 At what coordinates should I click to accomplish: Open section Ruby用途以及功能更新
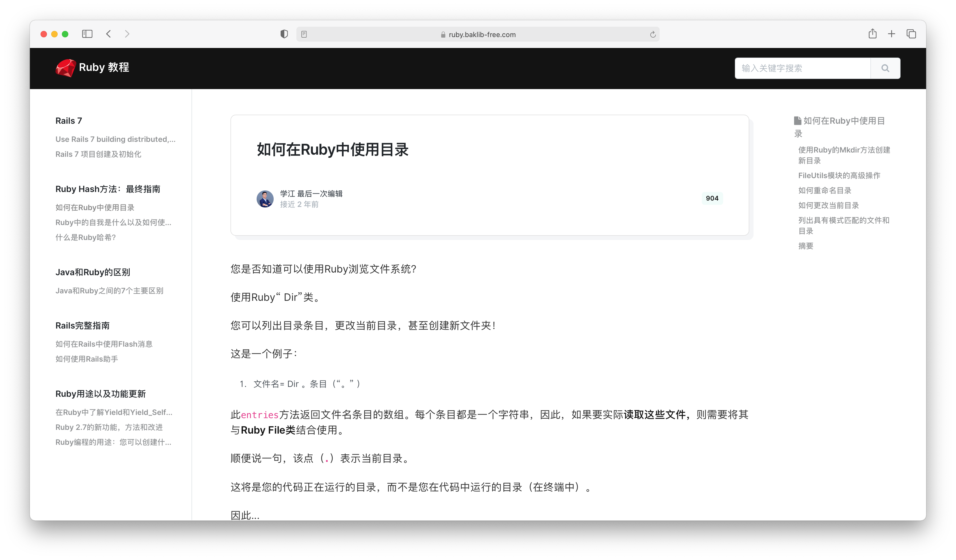101,394
